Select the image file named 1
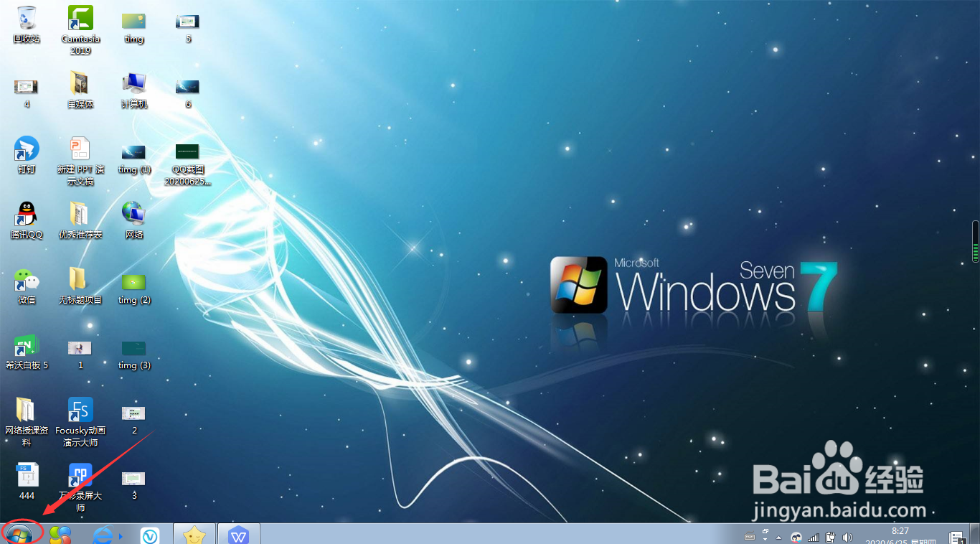Viewport: 980px width, 544px height. [80, 354]
